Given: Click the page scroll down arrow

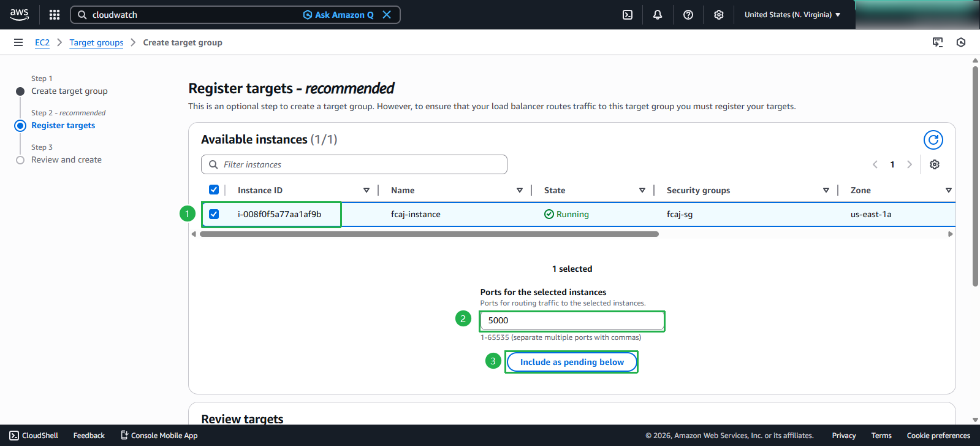Looking at the screenshot, I should pos(975,420).
